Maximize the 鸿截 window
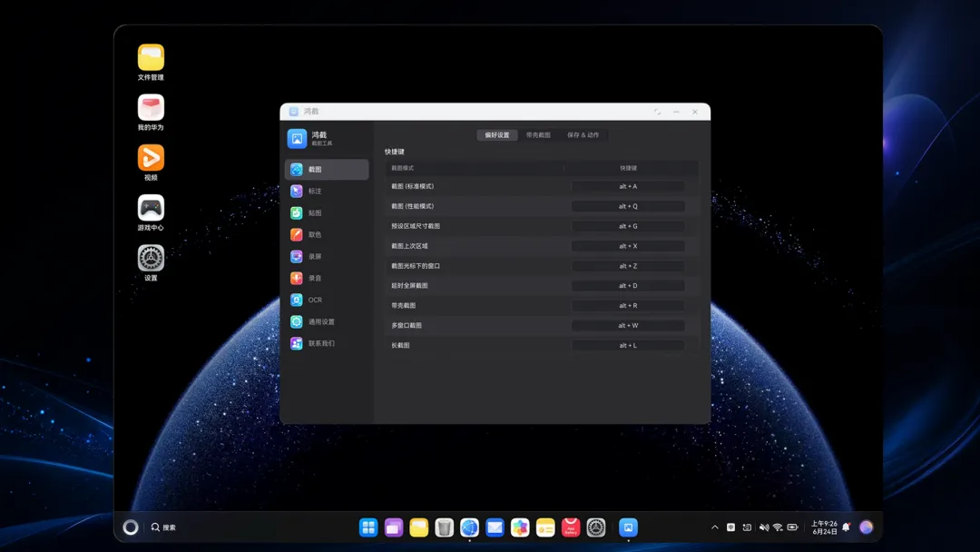The image size is (980, 552). tap(658, 112)
